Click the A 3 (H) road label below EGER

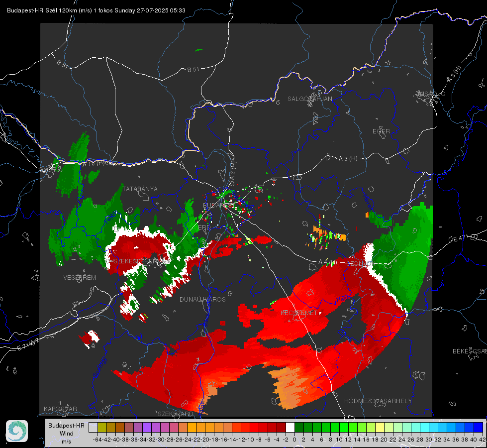348,158
